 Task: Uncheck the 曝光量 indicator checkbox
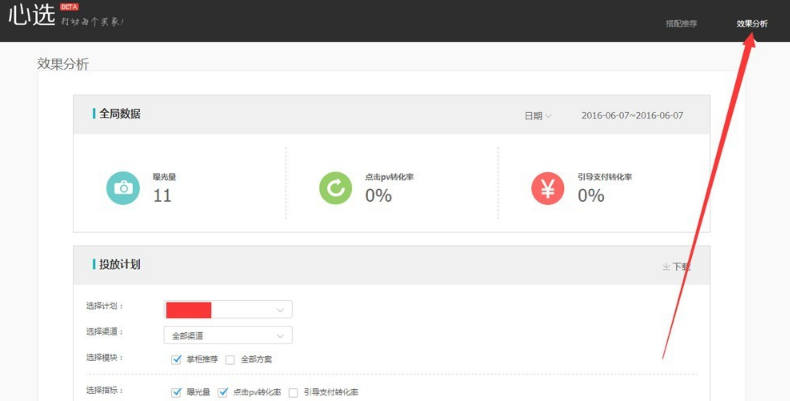[176, 392]
